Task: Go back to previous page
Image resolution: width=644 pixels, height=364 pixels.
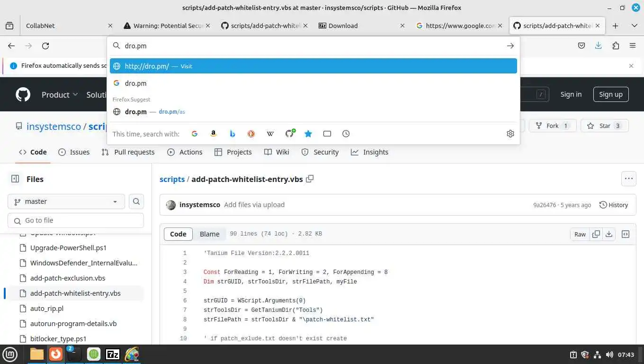Action: click(11, 46)
